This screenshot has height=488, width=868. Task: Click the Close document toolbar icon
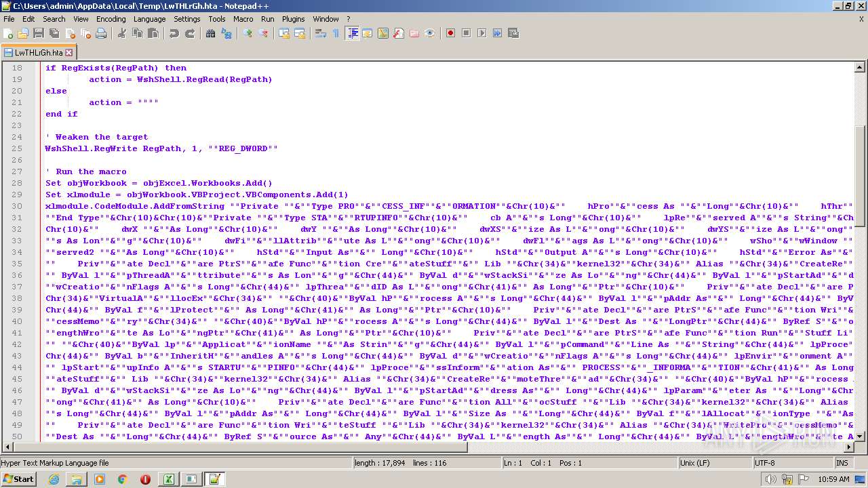tap(70, 33)
